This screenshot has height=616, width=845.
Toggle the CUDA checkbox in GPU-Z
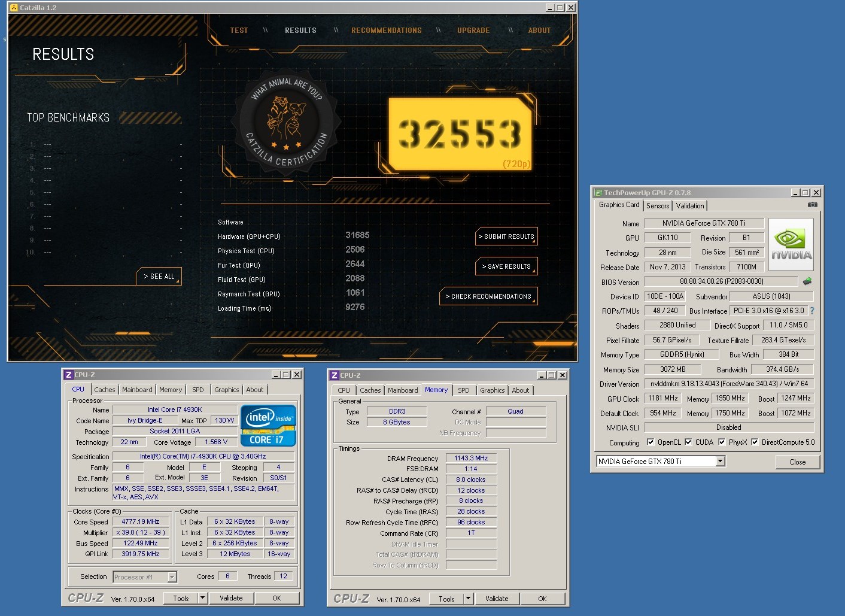[688, 442]
